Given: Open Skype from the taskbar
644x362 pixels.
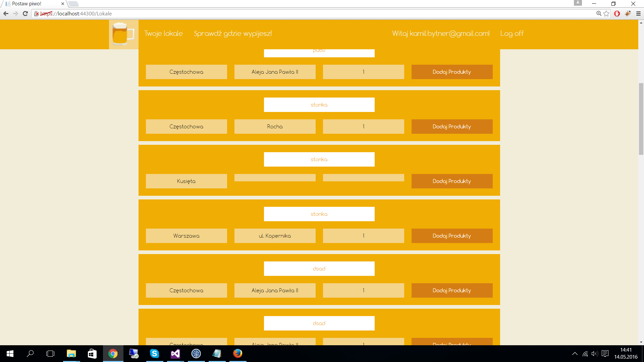Looking at the screenshot, I should 154,354.
